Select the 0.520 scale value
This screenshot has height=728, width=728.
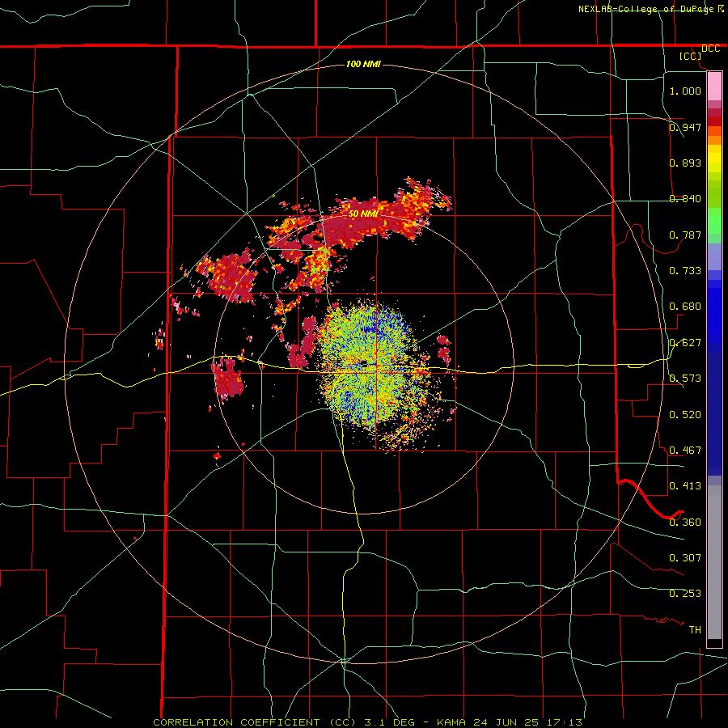point(685,414)
